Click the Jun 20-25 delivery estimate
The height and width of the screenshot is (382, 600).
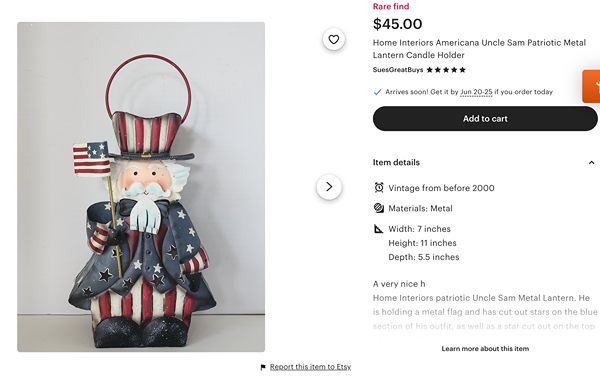point(476,92)
